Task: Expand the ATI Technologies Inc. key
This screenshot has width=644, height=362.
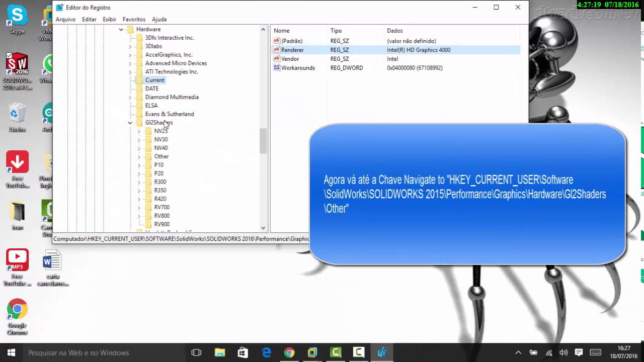Action: (x=130, y=72)
